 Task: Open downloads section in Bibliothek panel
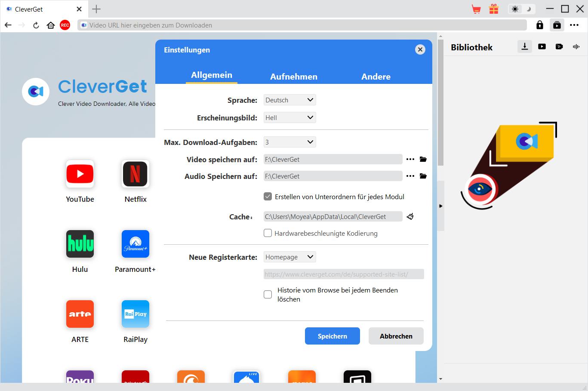click(x=524, y=47)
